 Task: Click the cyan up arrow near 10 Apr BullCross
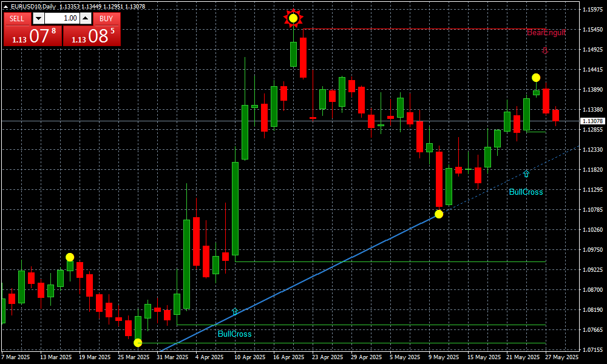point(236,311)
